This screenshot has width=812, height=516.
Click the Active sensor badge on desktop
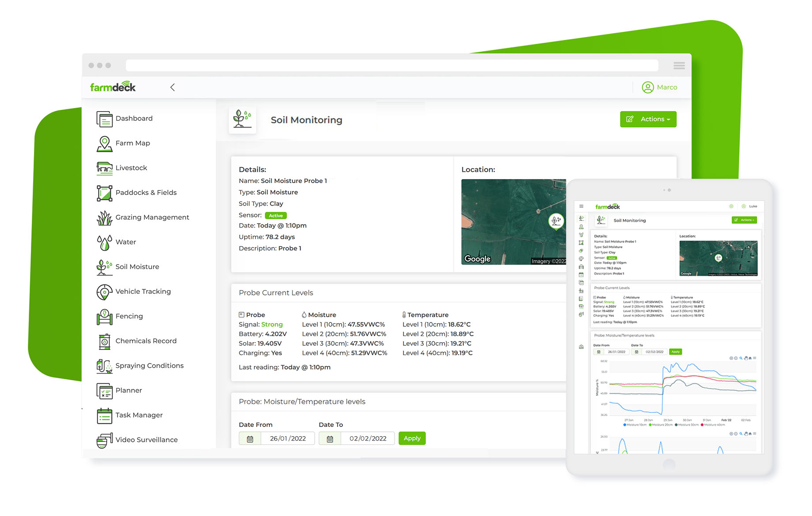pos(276,216)
